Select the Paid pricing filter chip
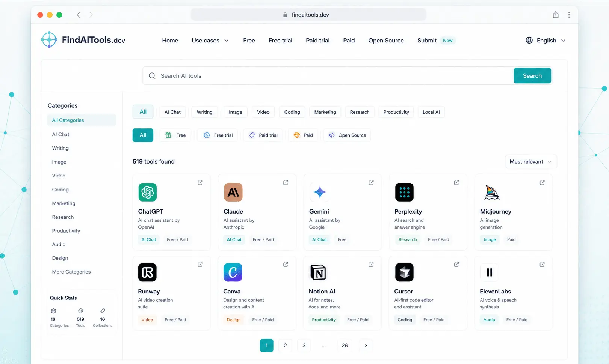Screen dimensions: 609x364 (303, 135)
